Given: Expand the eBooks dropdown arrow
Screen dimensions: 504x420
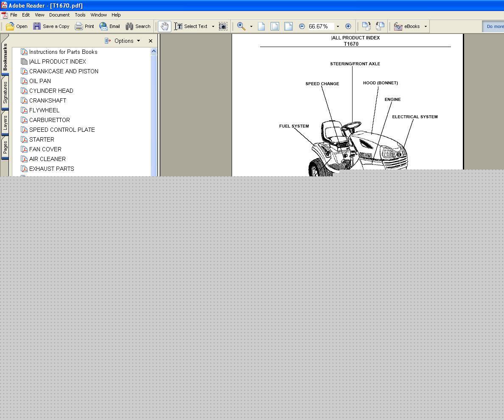Looking at the screenshot, I should coord(426,26).
